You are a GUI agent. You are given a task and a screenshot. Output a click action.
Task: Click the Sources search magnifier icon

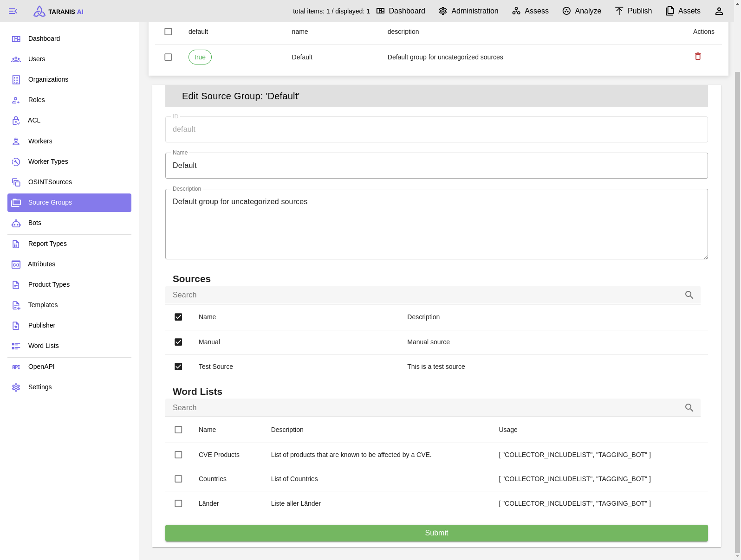tap(689, 295)
